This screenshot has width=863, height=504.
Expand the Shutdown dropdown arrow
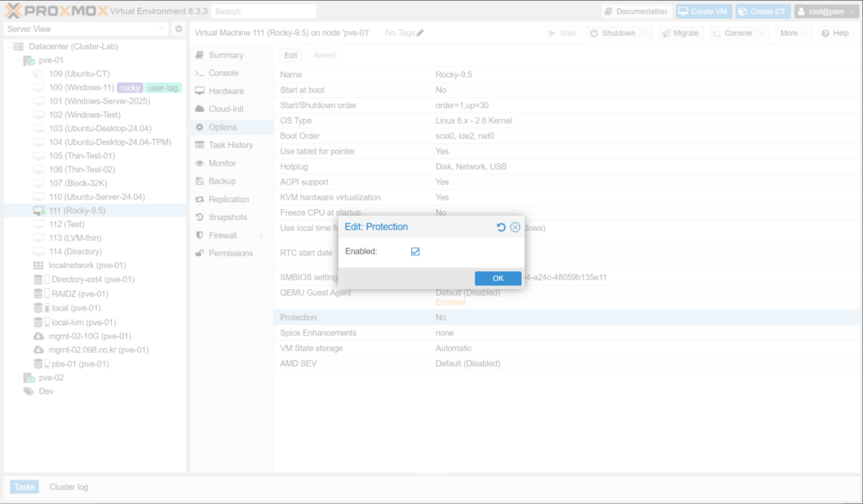tap(646, 33)
